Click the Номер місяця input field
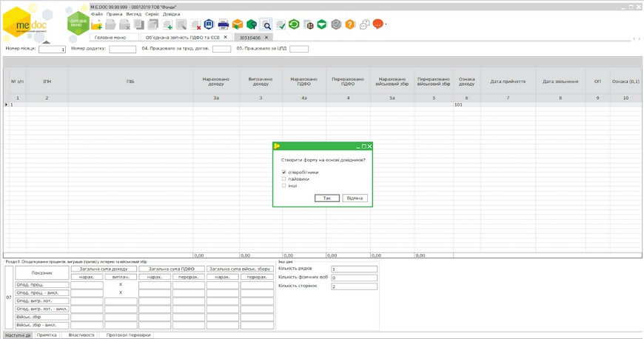 52,50
